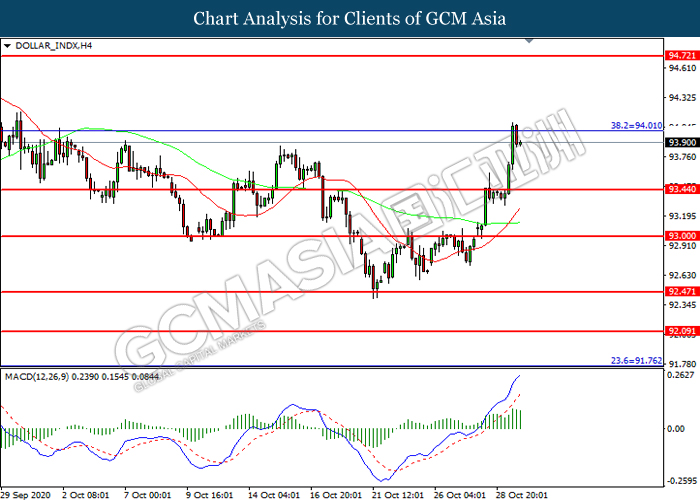Click the -0.2595 MACD scale value
The image size is (700, 500).
pyautogui.click(x=680, y=479)
